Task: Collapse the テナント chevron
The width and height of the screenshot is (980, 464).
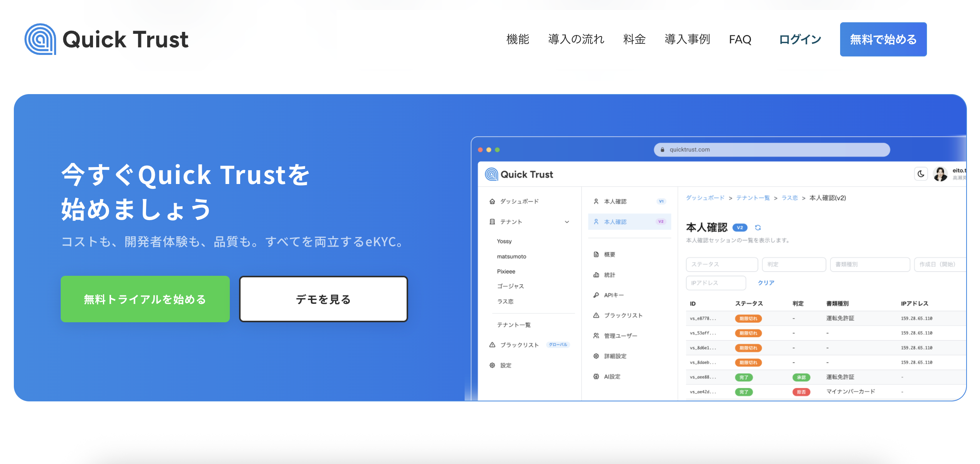Action: coord(567,222)
